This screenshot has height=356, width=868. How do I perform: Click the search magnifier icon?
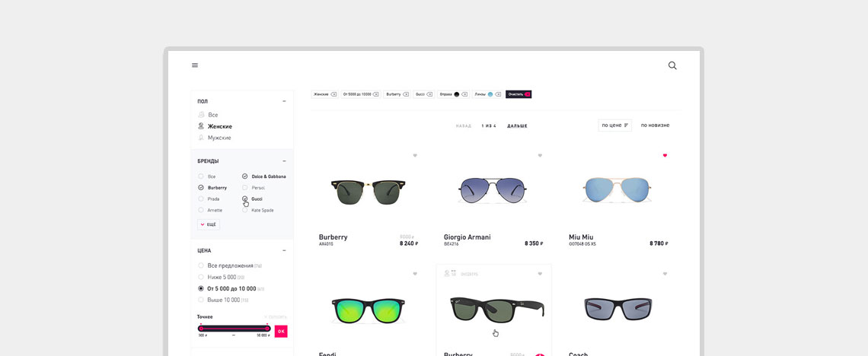pyautogui.click(x=672, y=65)
